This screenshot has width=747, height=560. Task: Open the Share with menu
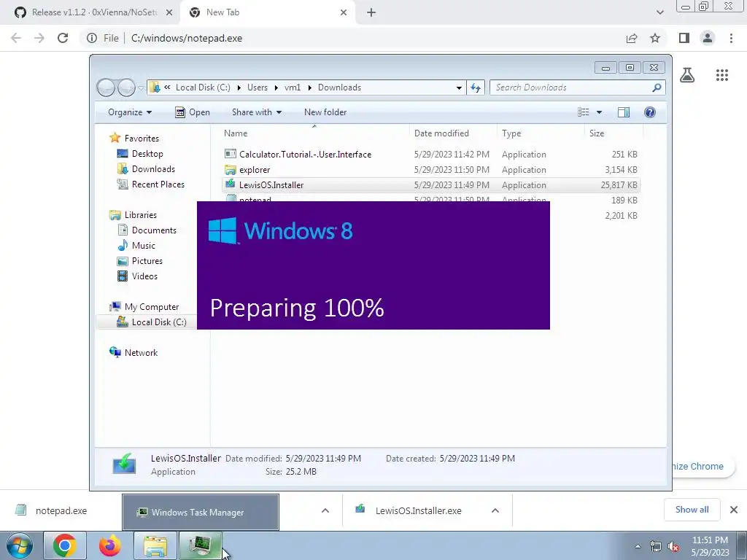(257, 112)
